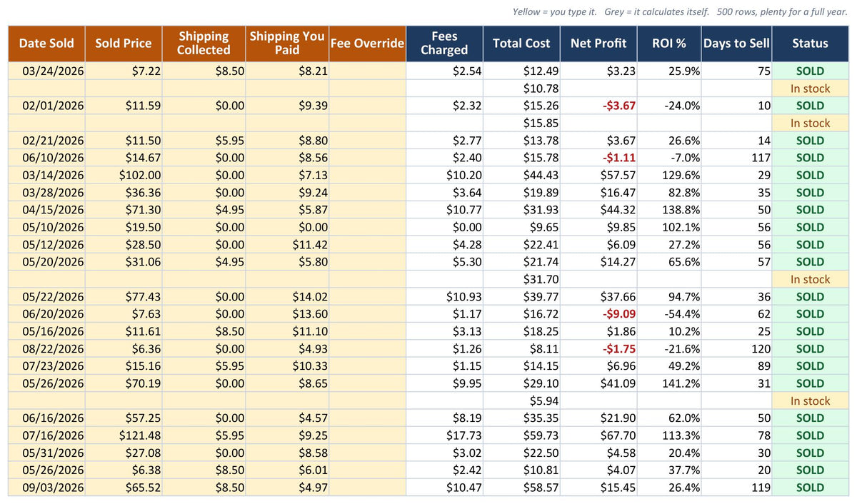Click the Fees Charged column header
This screenshot has width=857, height=504.
pyautogui.click(x=445, y=44)
